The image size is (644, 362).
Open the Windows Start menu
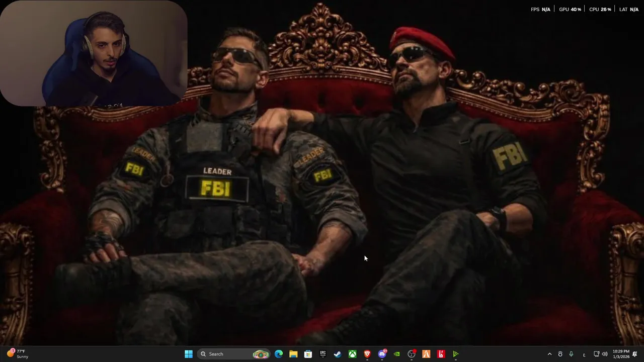pyautogui.click(x=189, y=354)
